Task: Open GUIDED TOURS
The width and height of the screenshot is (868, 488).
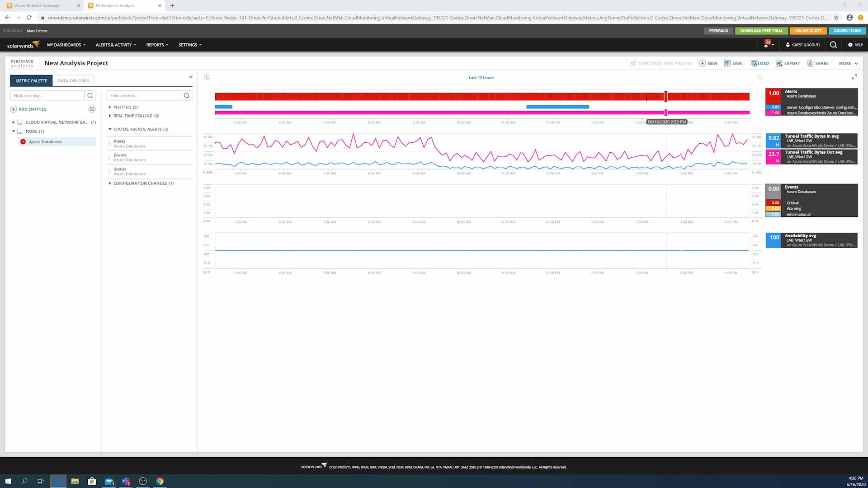Action: (x=847, y=31)
